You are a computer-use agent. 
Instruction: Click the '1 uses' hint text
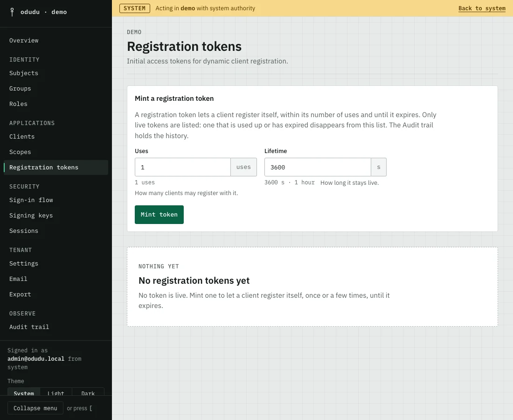point(145,182)
